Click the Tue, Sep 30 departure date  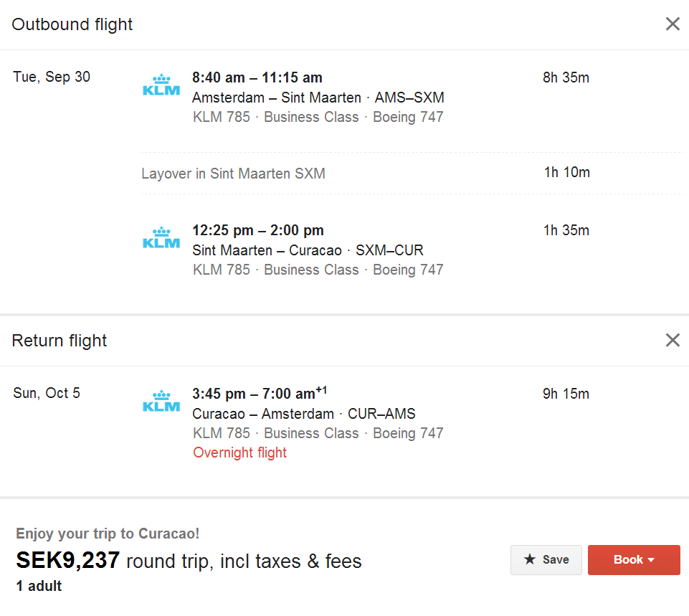click(x=51, y=77)
